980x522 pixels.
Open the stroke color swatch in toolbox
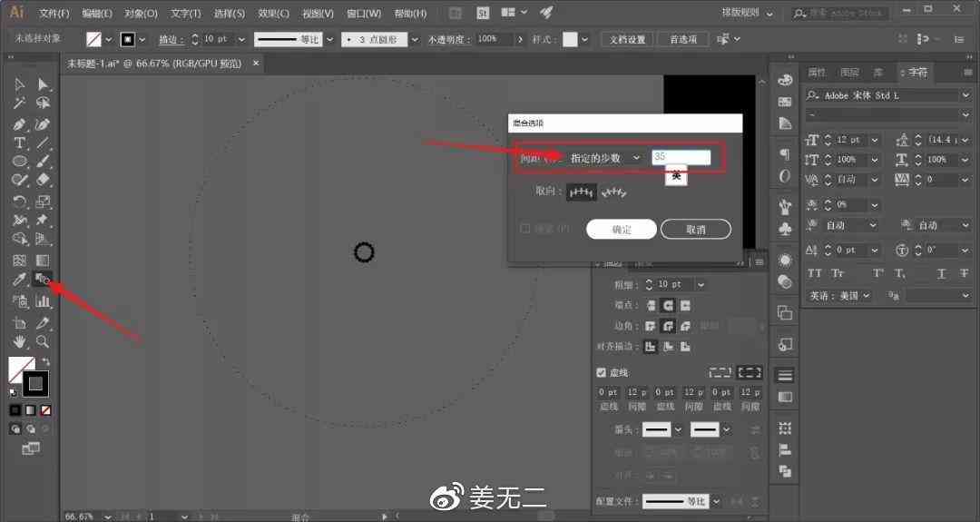click(x=35, y=383)
